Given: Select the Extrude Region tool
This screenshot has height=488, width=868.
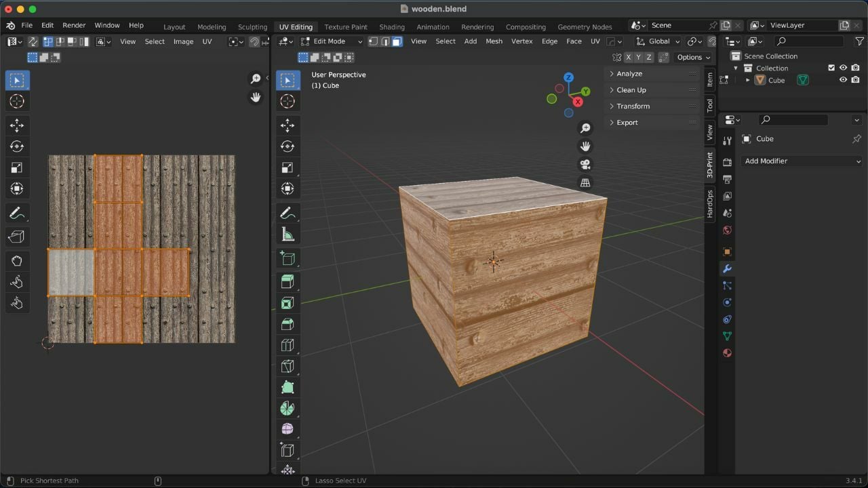Looking at the screenshot, I should click(x=288, y=282).
